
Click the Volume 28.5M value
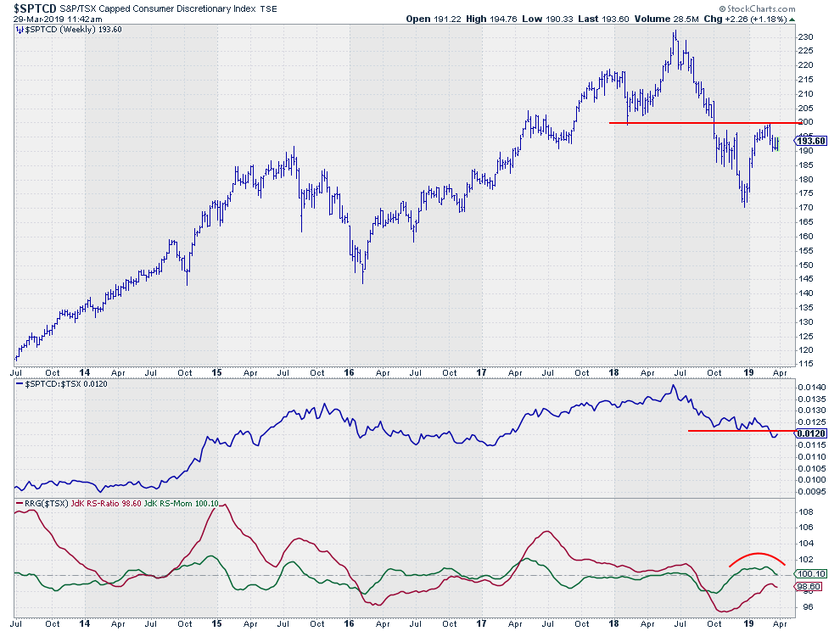[667, 19]
